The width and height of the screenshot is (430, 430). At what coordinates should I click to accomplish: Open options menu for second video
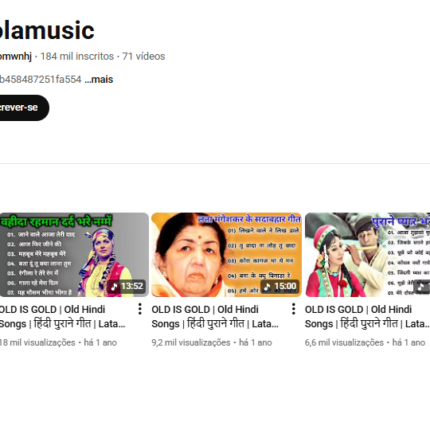[x=293, y=309]
